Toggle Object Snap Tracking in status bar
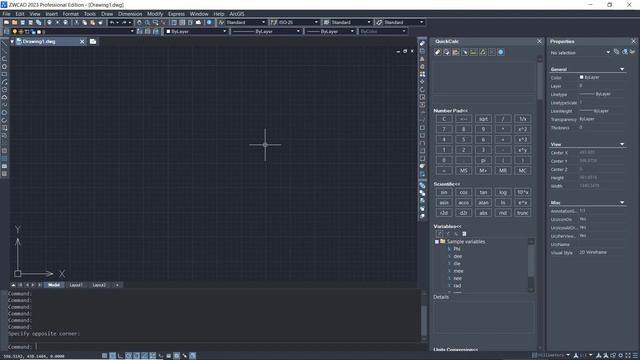Viewport: 640px width, 360px height. tap(144, 356)
